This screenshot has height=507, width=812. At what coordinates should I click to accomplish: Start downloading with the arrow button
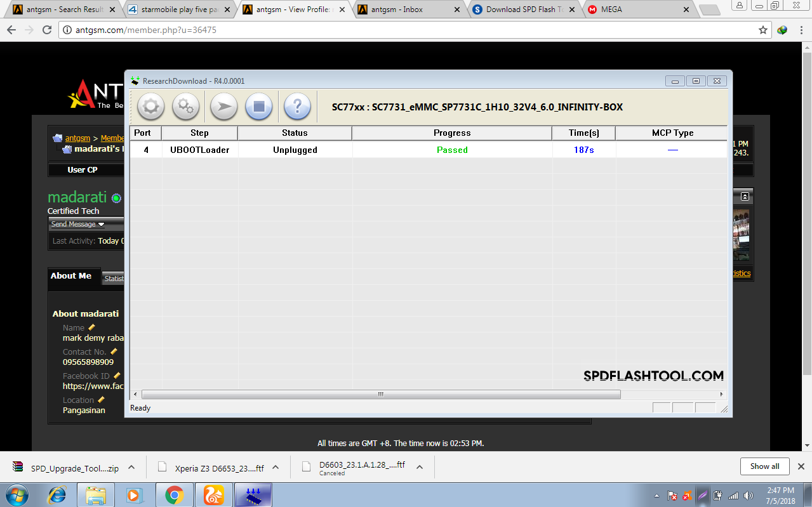224,107
